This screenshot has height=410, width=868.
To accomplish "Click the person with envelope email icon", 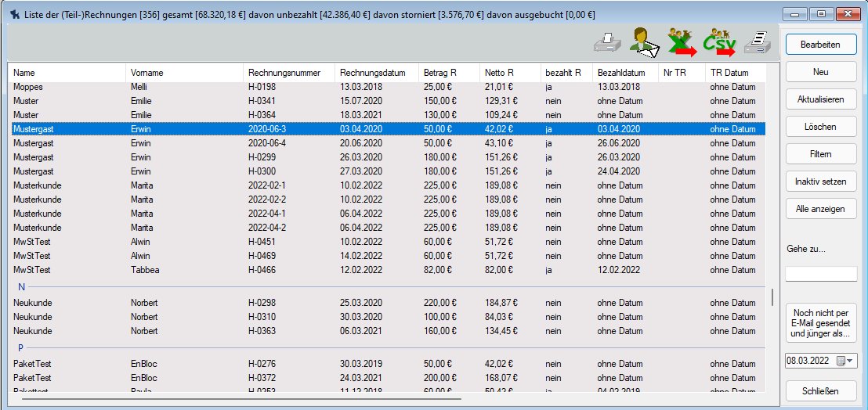I will [x=645, y=42].
